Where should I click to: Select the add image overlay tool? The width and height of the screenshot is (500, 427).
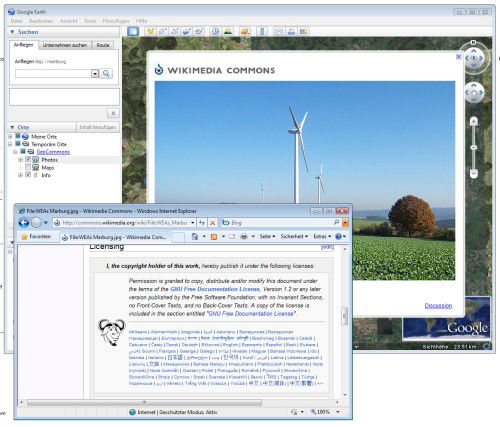(x=187, y=31)
